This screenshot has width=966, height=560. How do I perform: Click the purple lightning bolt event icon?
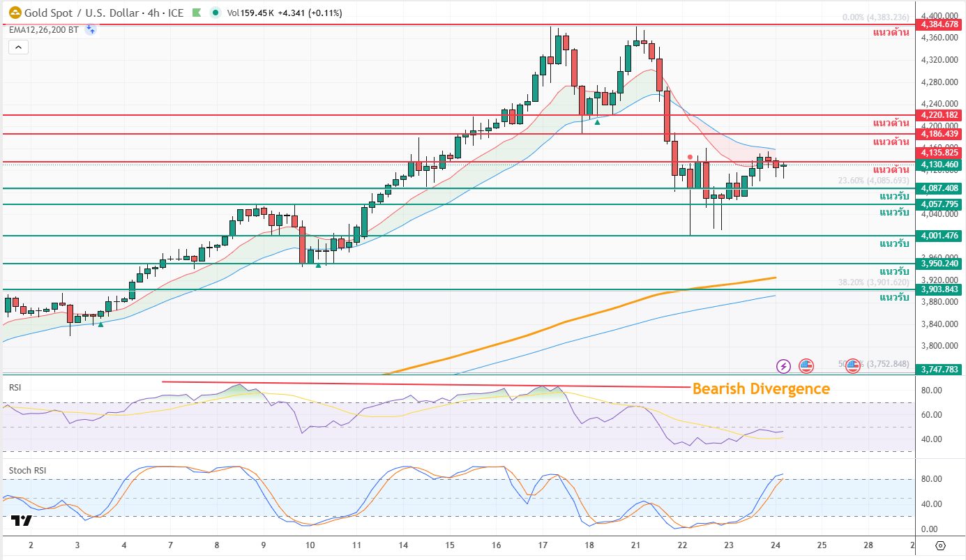pos(783,365)
